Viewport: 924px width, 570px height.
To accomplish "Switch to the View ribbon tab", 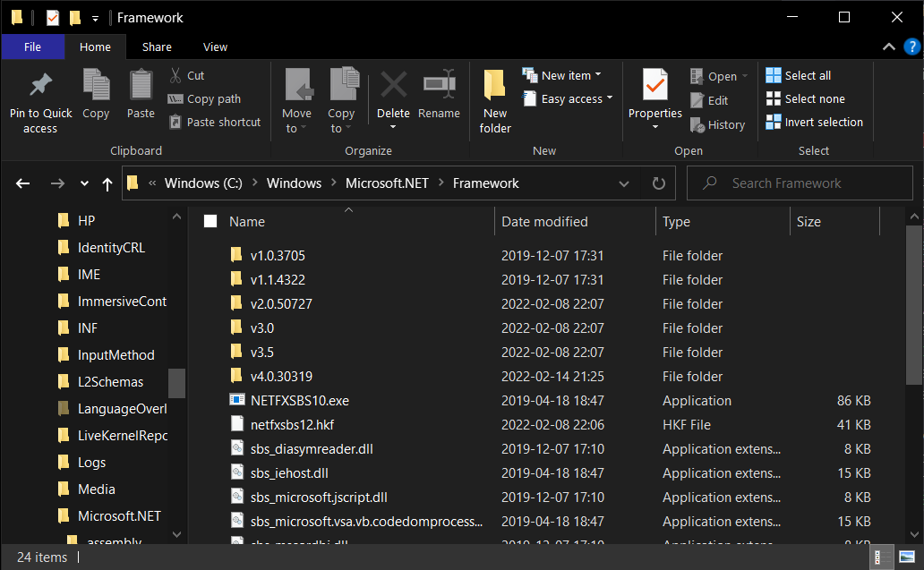I will (215, 47).
